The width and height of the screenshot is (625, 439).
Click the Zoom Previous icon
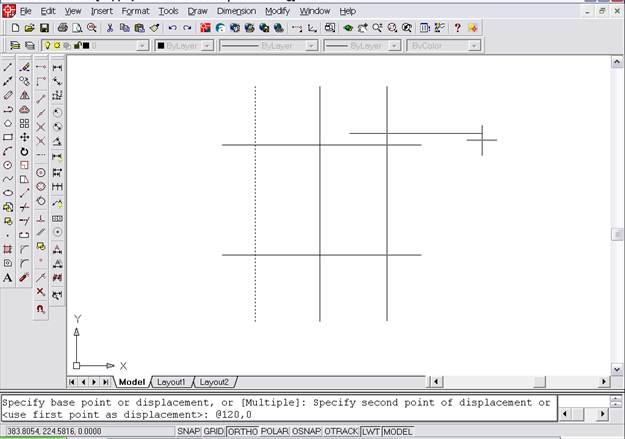tap(407, 28)
